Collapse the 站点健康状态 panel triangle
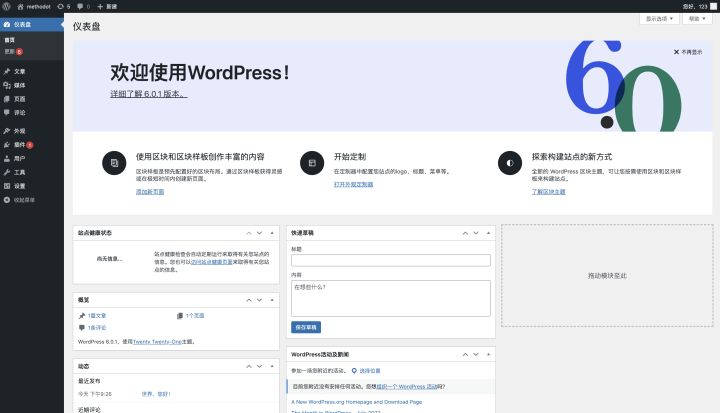Viewport: 720px width, 413px height. click(272, 233)
